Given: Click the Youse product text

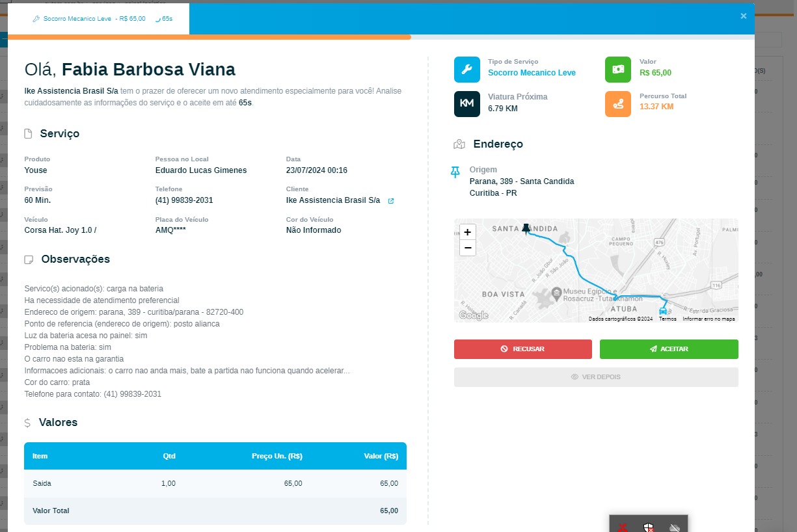Looking at the screenshot, I should click(x=36, y=170).
